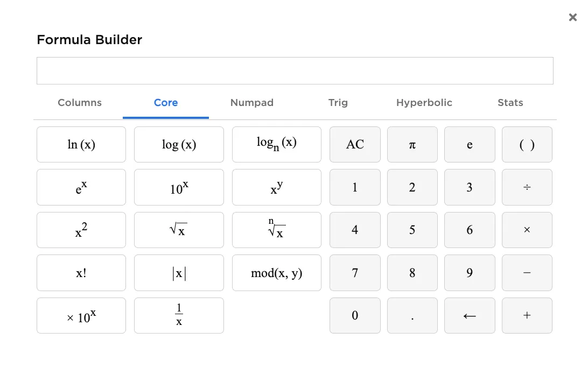Insert the digit 7
The height and width of the screenshot is (368, 588).
pyautogui.click(x=355, y=273)
